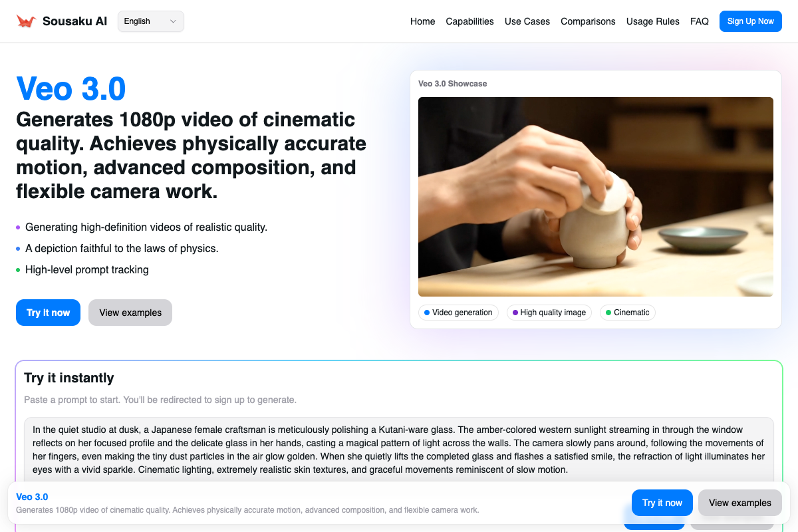
Task: Jump to the FAQ section
Action: point(700,21)
